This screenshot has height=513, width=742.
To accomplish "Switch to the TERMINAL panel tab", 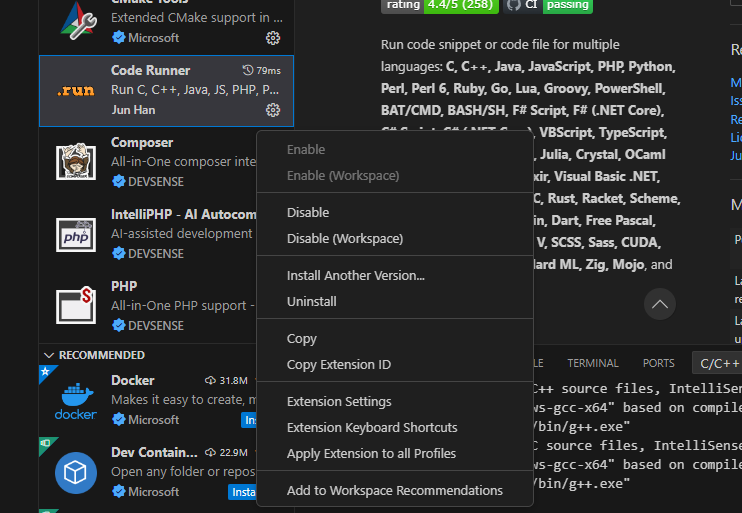I will point(592,363).
